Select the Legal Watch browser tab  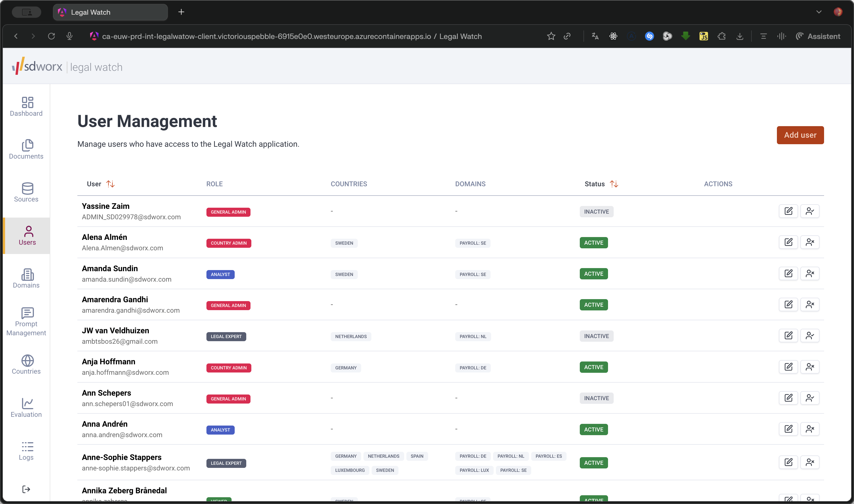click(110, 12)
